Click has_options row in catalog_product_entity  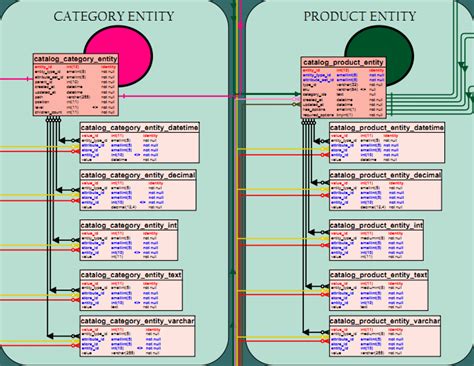tap(344, 109)
